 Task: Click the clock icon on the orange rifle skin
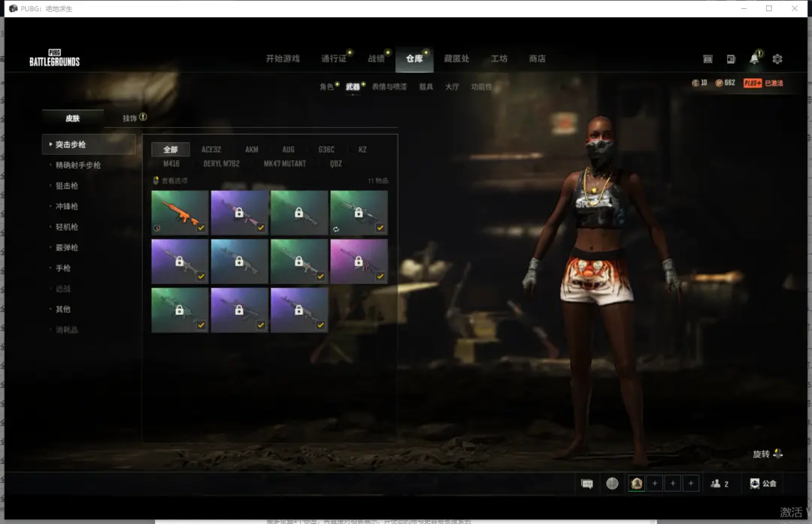pyautogui.click(x=157, y=229)
